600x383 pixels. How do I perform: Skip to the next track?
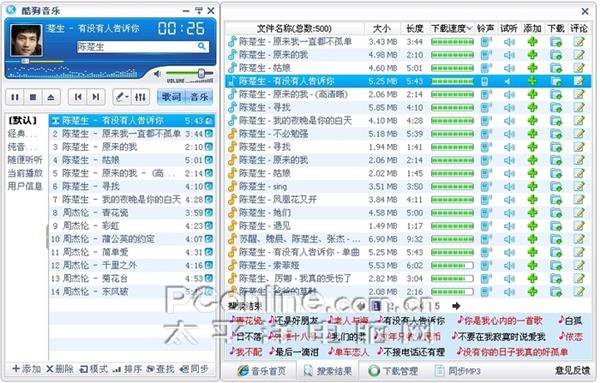[96, 97]
